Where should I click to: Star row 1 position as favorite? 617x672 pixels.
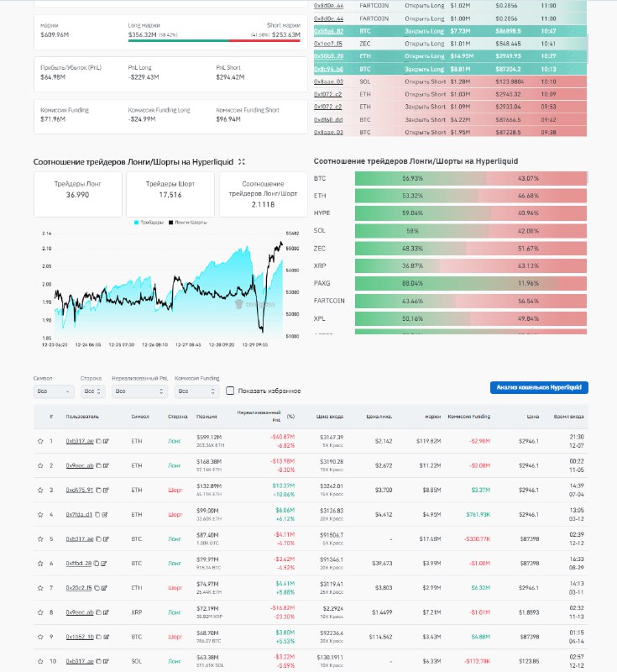click(x=39, y=440)
